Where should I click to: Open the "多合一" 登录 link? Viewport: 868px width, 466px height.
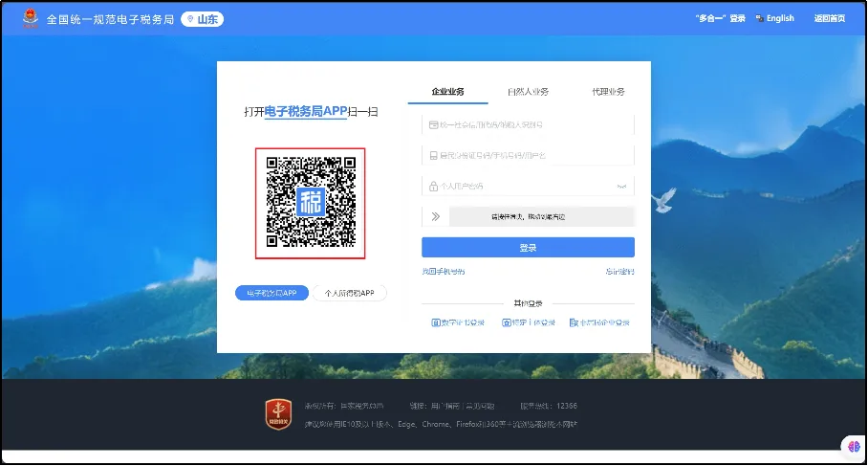click(720, 18)
